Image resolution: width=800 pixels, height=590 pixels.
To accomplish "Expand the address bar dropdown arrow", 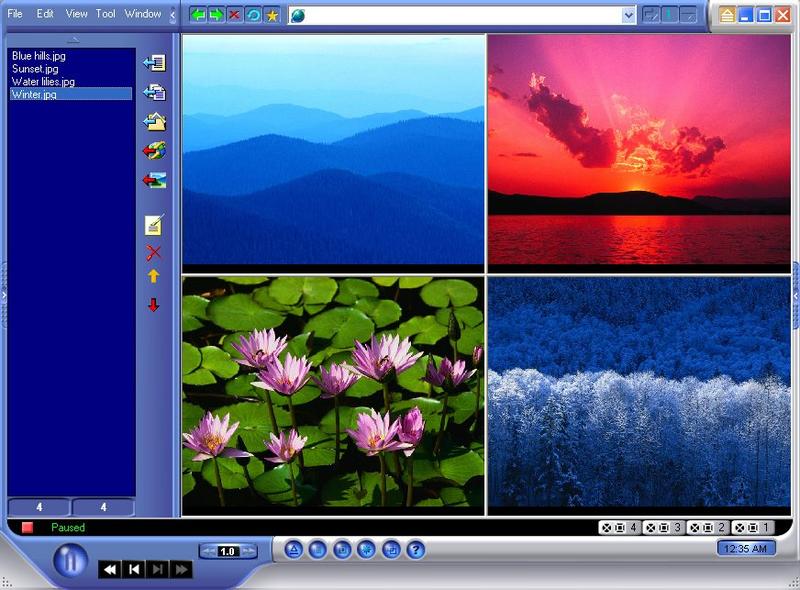I will point(629,15).
